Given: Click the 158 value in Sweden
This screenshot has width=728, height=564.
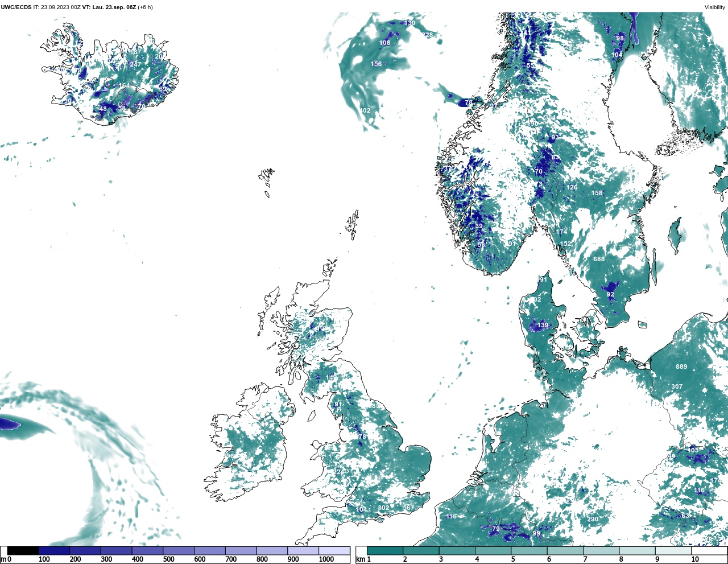Looking at the screenshot, I should click(x=597, y=193).
